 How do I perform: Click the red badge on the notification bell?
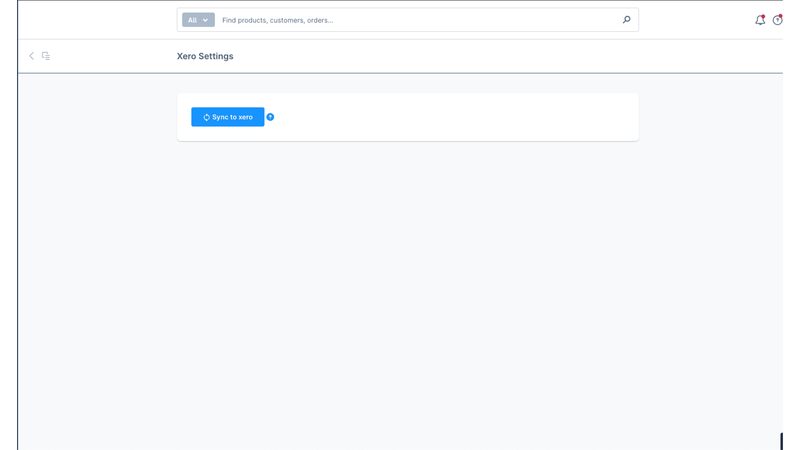tap(763, 16)
